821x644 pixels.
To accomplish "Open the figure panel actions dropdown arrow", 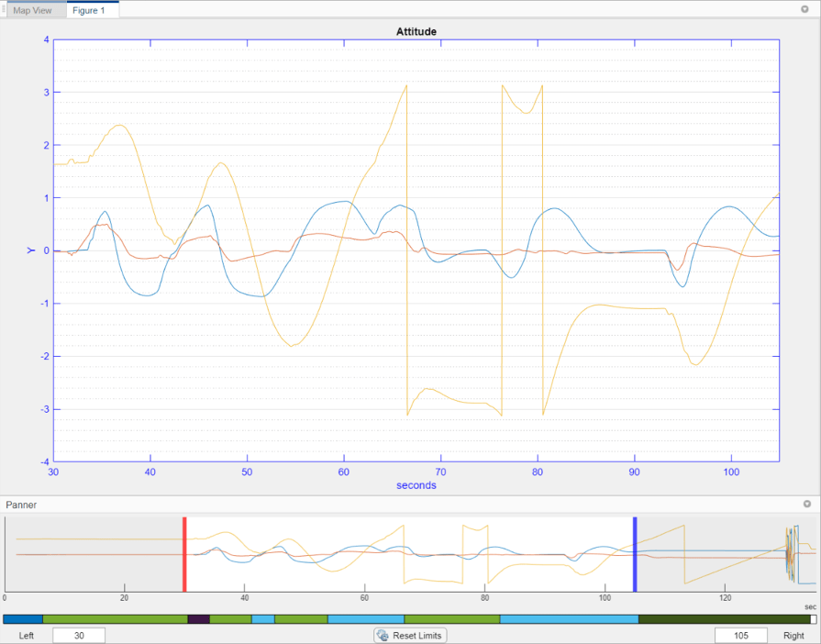I will pyautogui.click(x=804, y=9).
